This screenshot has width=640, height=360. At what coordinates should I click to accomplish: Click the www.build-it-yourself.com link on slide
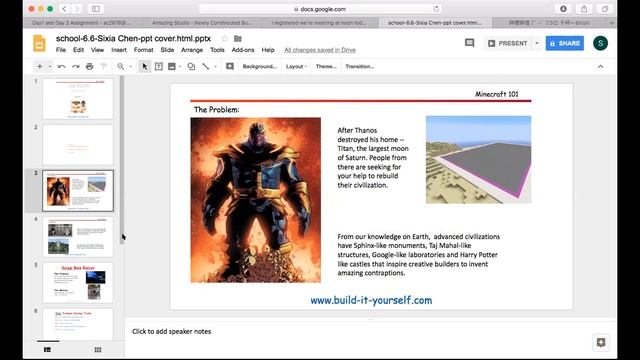pyautogui.click(x=371, y=300)
